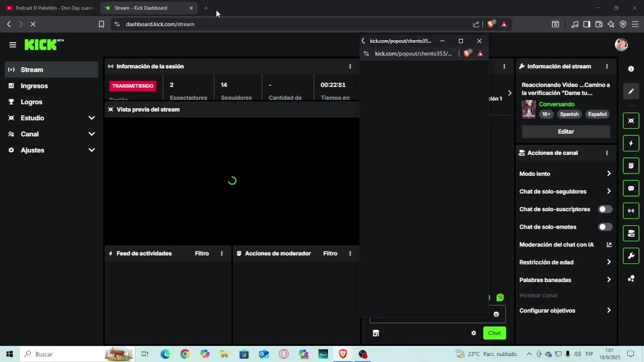644x362 pixels.
Task: Send message with green Chat button
Action: tap(495, 333)
